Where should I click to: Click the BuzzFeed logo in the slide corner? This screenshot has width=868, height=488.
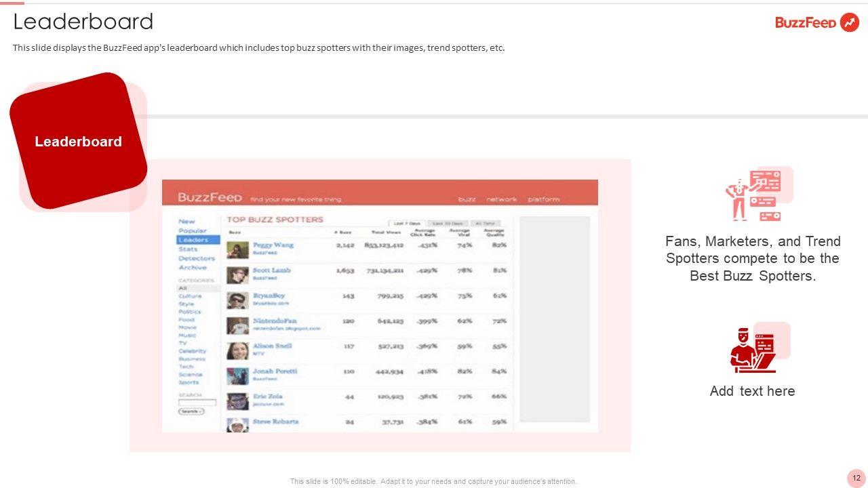coord(817,22)
